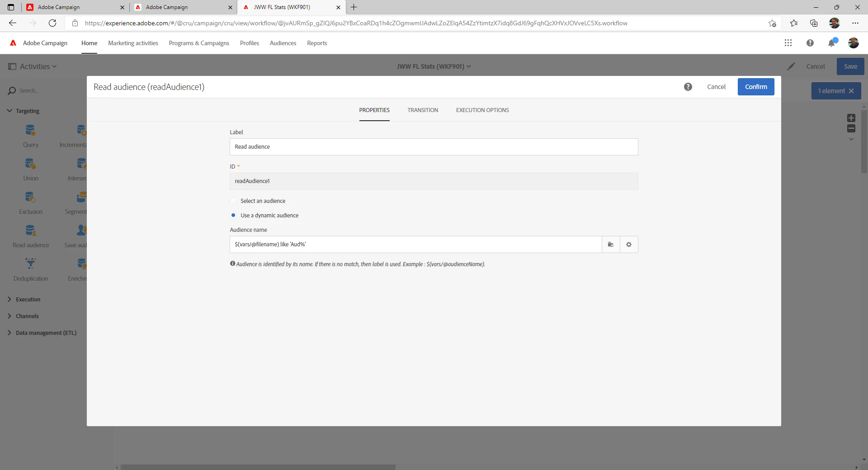
Task: Select the Deduplication activity icon
Action: coord(30,263)
